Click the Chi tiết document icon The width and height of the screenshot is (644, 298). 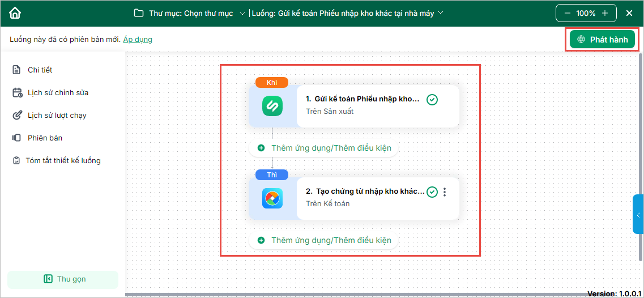(16, 70)
